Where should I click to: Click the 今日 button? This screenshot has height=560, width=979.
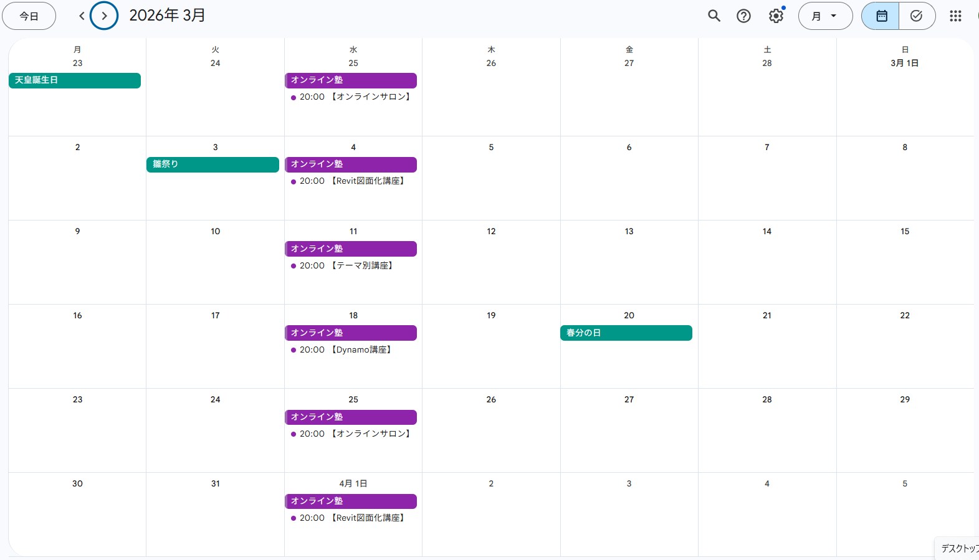(29, 16)
